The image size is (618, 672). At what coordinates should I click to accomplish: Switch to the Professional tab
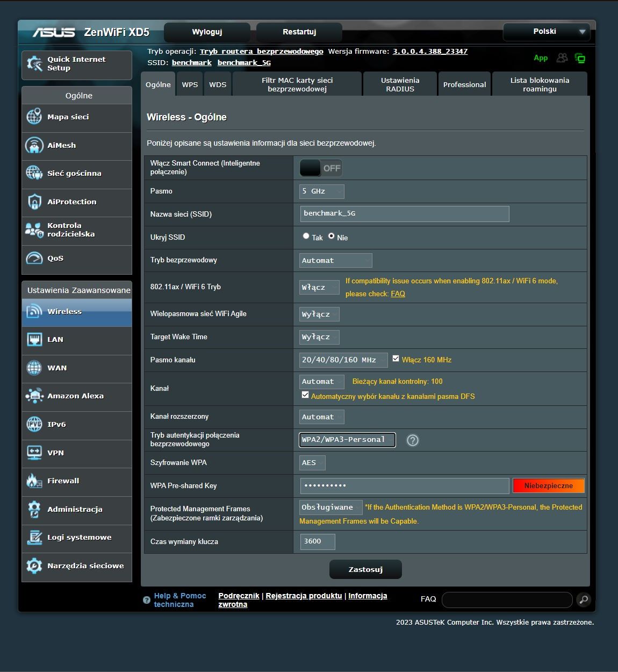coord(464,85)
